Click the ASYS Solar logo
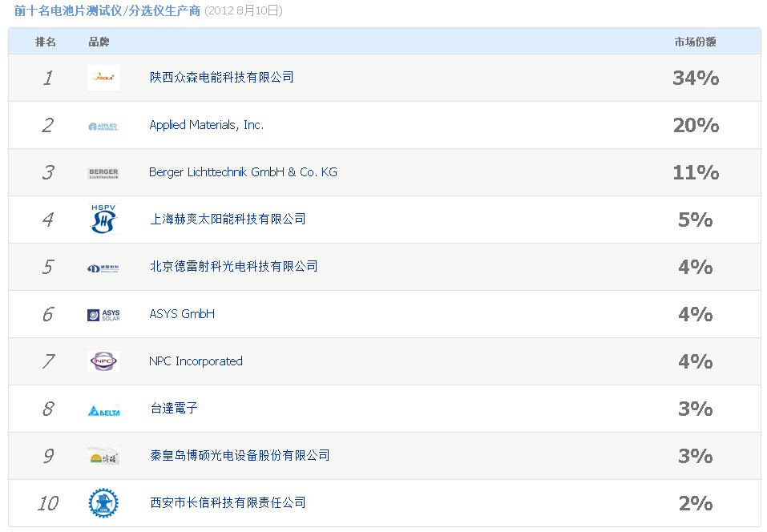The width and height of the screenshot is (767, 532). click(x=103, y=315)
